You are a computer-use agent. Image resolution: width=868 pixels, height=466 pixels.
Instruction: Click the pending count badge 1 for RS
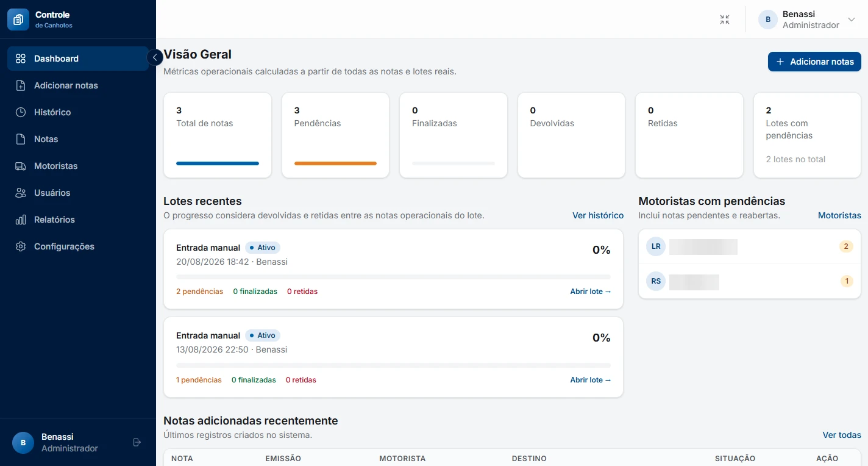click(x=846, y=281)
